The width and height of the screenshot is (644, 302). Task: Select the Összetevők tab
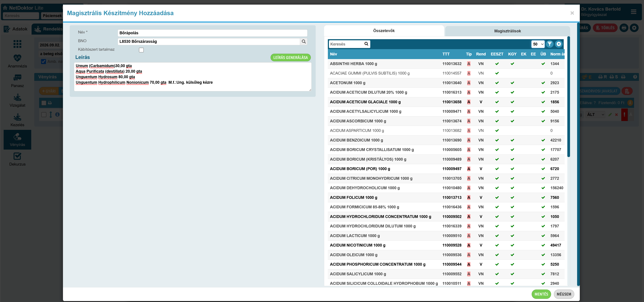tap(384, 31)
